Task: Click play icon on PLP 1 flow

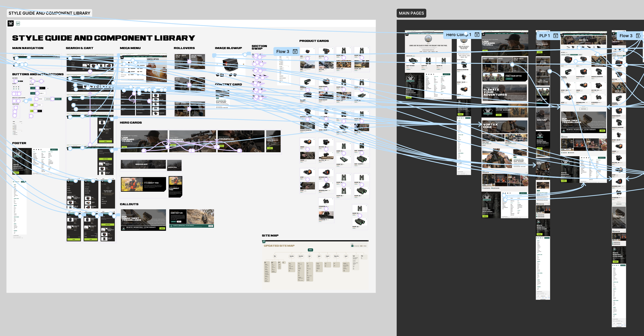Action: click(556, 36)
